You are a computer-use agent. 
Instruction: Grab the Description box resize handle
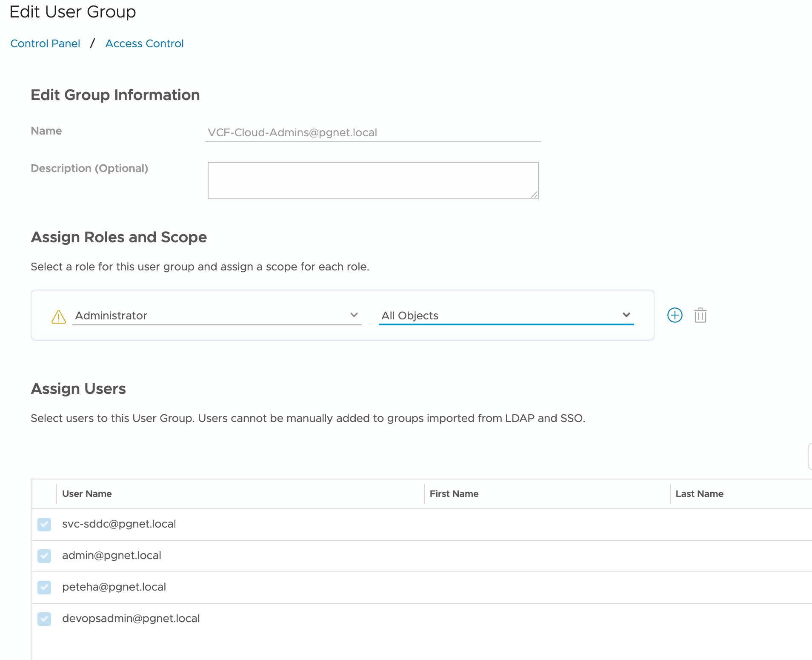click(x=534, y=195)
